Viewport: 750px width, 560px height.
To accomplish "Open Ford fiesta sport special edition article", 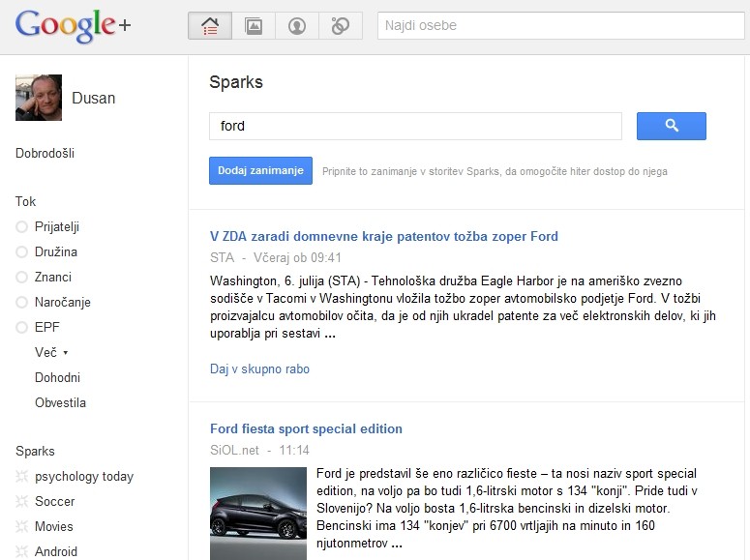I will (306, 428).
